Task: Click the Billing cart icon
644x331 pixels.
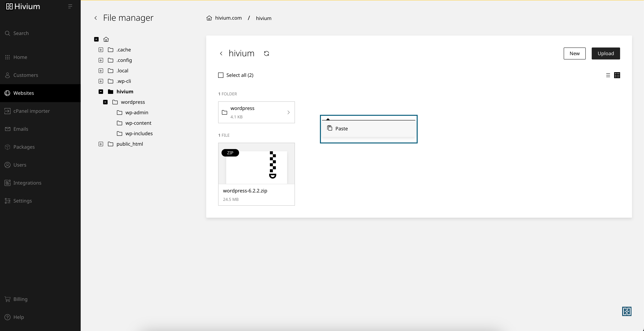Action: 7,299
